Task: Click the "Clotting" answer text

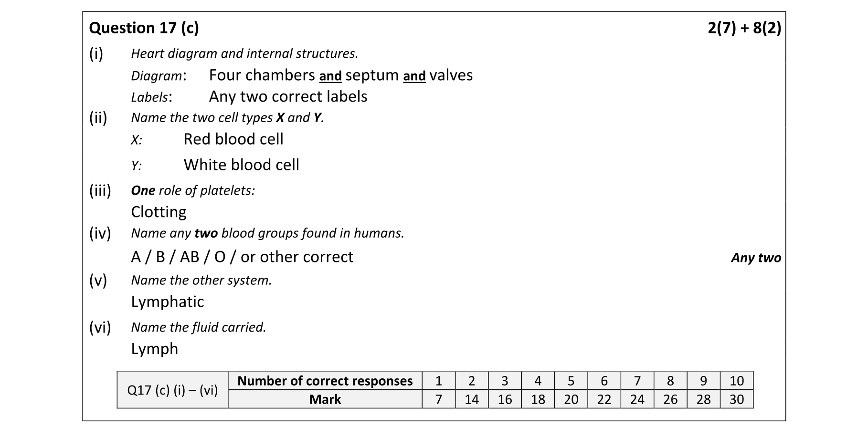Action: pyautogui.click(x=159, y=211)
